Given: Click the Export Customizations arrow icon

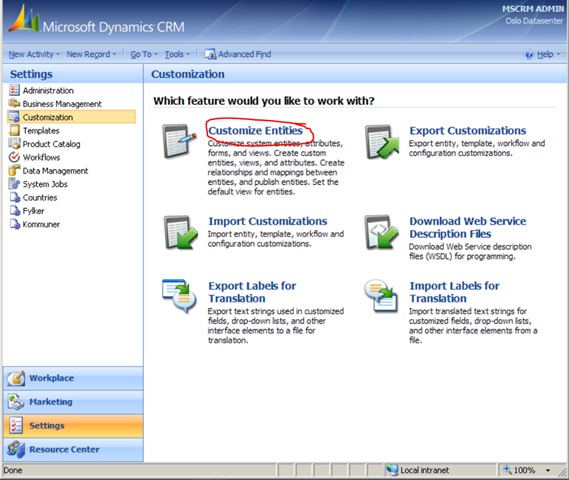Looking at the screenshot, I should 382,142.
